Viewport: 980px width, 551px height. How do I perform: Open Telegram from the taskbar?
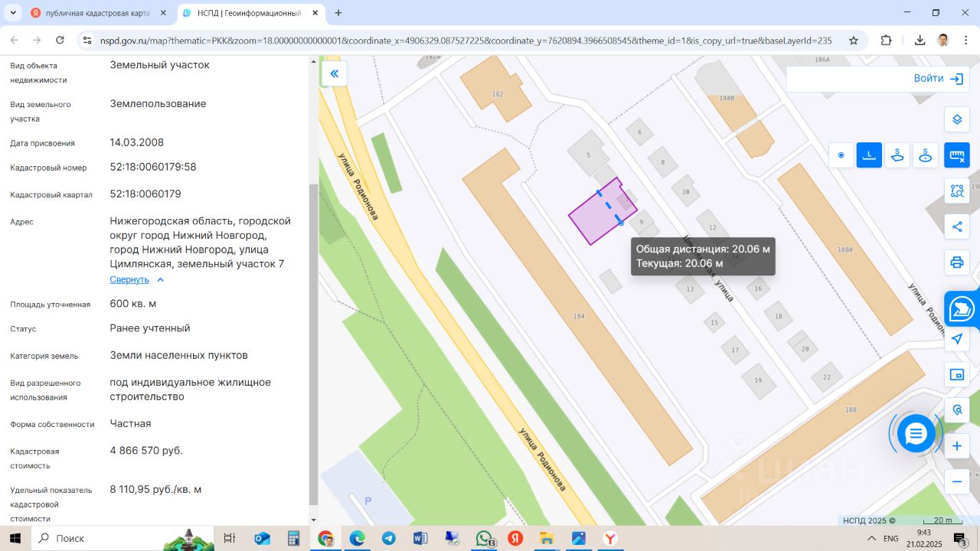pos(389,538)
